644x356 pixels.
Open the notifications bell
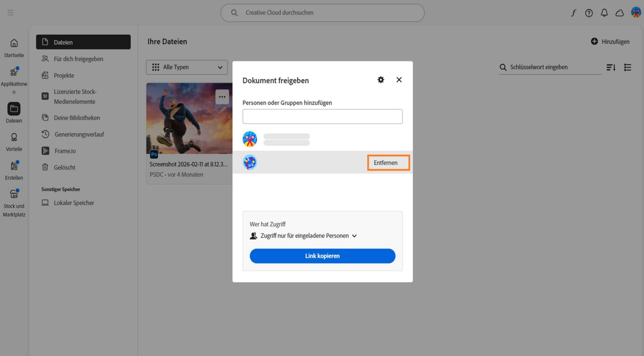[604, 13]
